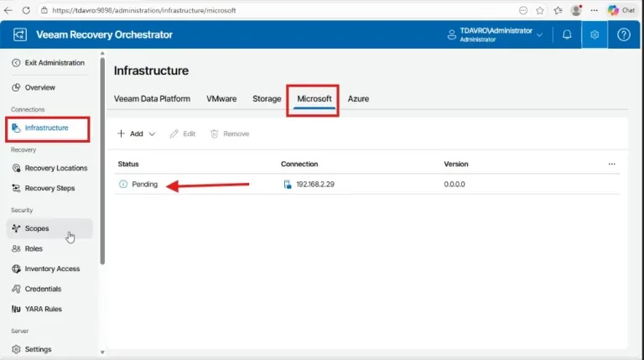Open the browser profile avatar
This screenshot has width=644, height=360.
(x=576, y=10)
